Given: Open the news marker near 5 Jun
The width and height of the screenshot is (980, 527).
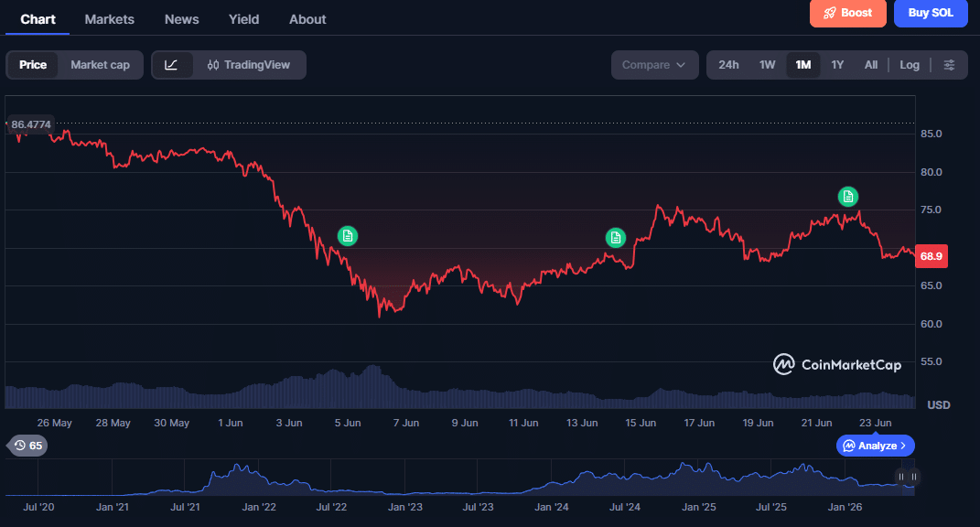Looking at the screenshot, I should pyautogui.click(x=348, y=236).
